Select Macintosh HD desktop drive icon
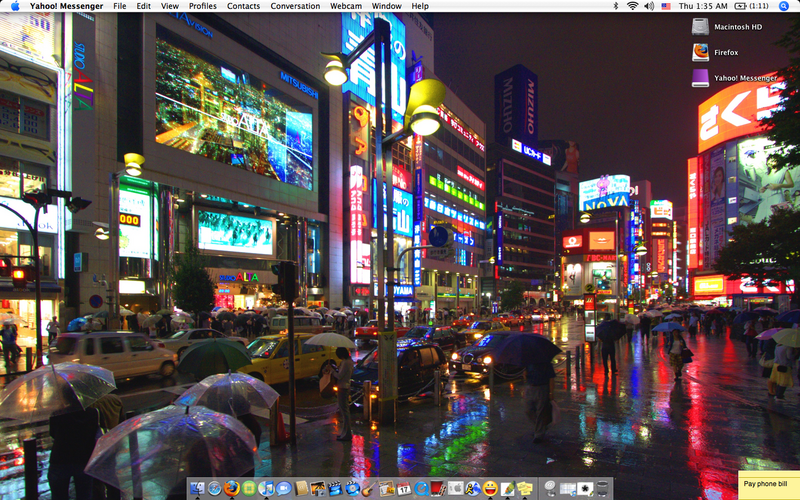800x500 pixels. point(701,27)
